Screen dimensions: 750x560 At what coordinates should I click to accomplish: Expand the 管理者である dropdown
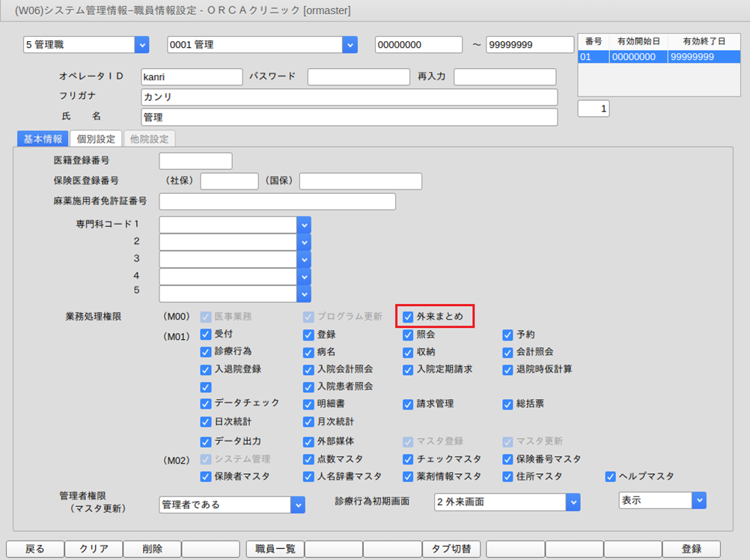coord(298,505)
